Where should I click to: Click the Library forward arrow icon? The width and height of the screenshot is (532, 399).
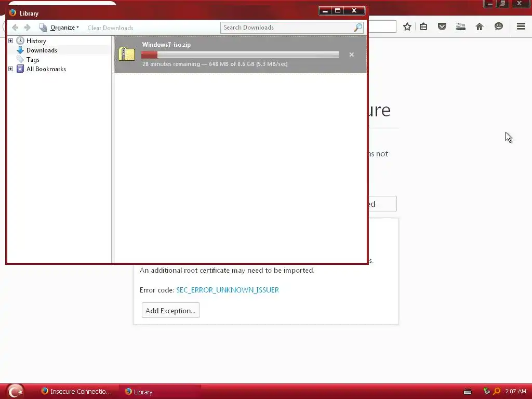[28, 28]
